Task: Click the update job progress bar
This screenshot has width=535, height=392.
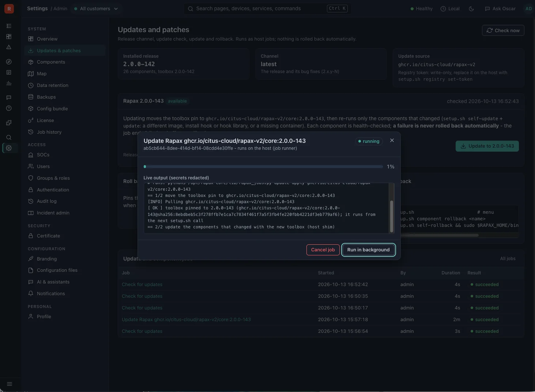Action: (263, 167)
